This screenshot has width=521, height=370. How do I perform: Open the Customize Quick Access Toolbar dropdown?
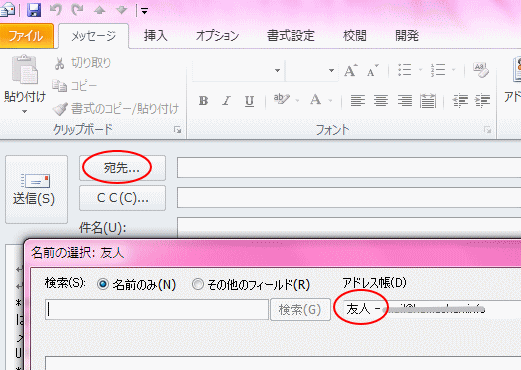point(144,11)
